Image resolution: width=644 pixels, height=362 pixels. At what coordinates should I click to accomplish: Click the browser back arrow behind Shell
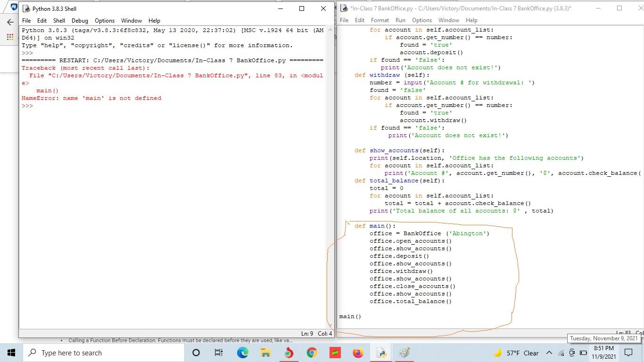tap(10, 22)
